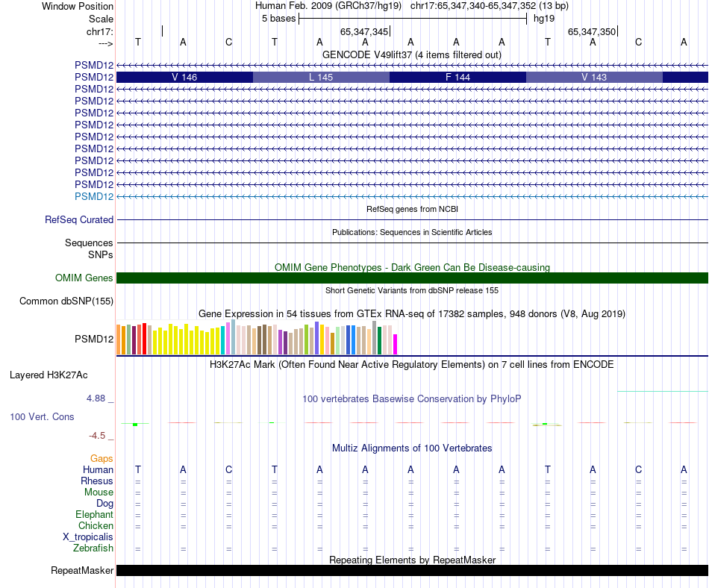Click the Chicken species label
709x588 pixels.
pos(96,525)
